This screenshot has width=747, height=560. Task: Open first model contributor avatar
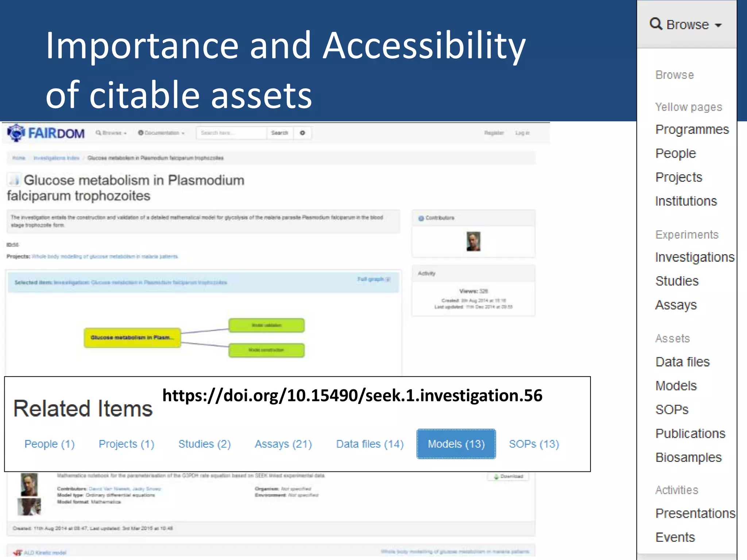(x=29, y=485)
